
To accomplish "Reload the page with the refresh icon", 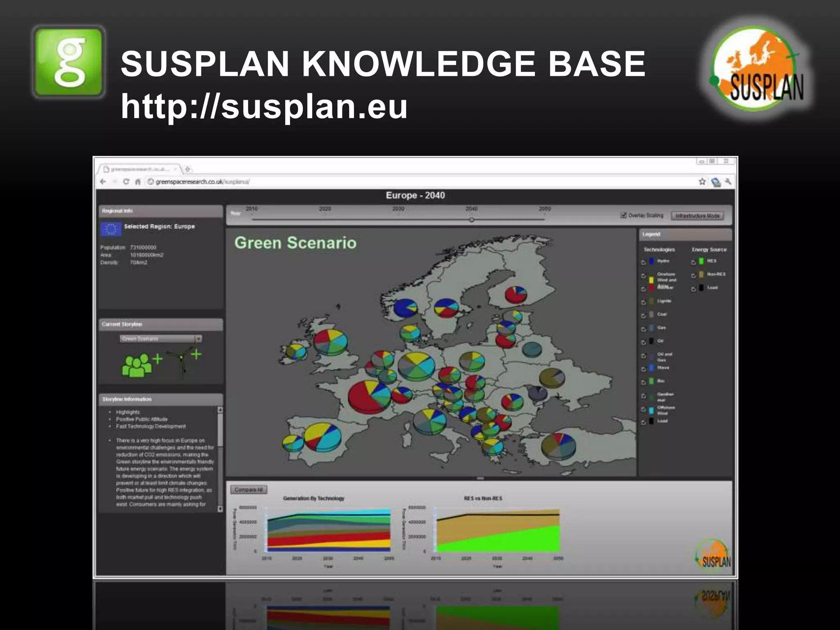I will pyautogui.click(x=126, y=182).
